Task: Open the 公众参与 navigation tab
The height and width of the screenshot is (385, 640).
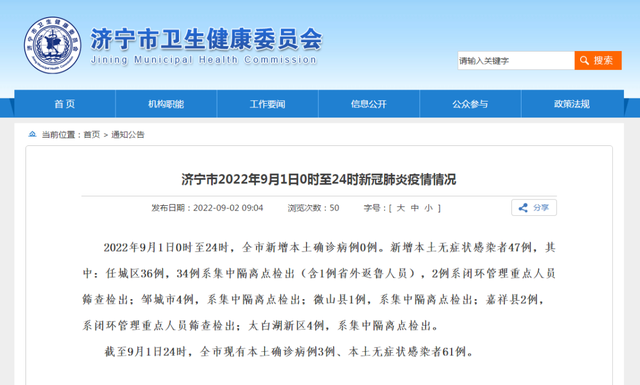Action: (470, 104)
